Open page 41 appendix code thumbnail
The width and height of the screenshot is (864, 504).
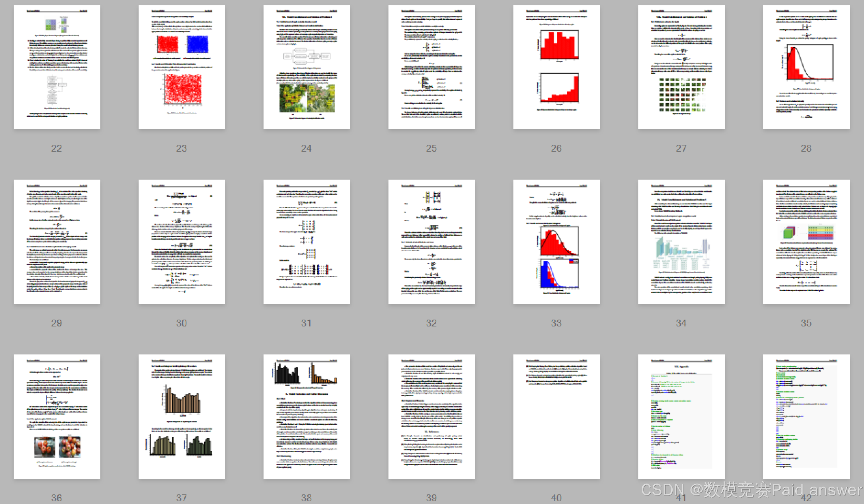tap(681, 417)
